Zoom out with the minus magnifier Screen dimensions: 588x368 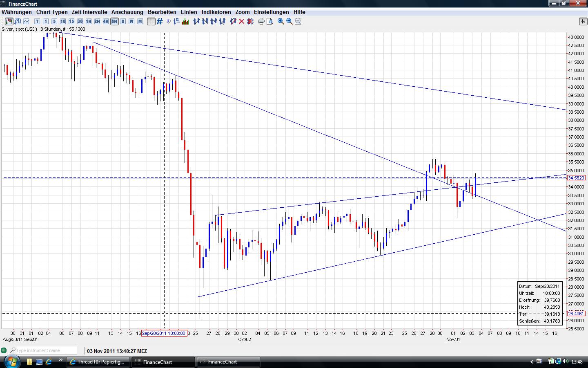(290, 21)
